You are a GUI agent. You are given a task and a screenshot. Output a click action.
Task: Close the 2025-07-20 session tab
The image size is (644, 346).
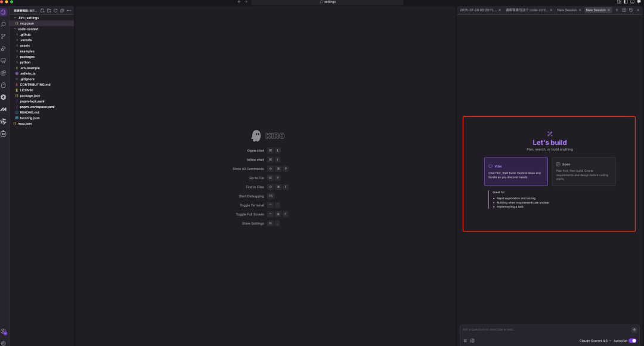pos(500,10)
